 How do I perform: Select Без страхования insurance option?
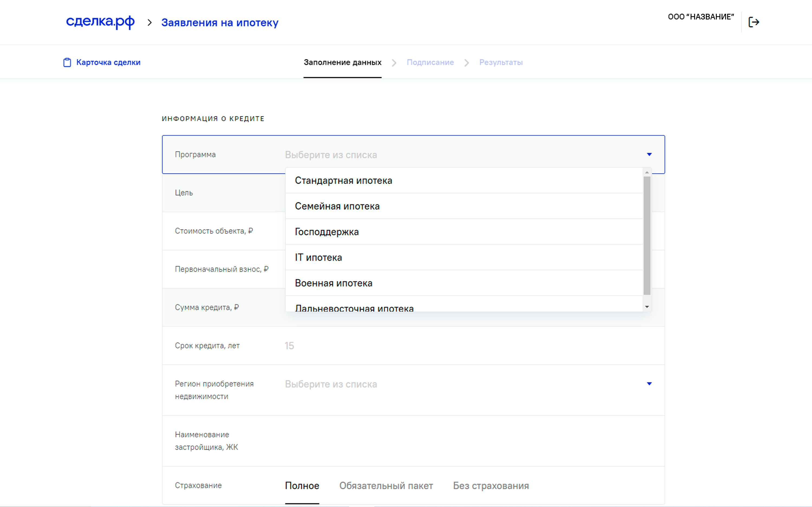(x=491, y=486)
